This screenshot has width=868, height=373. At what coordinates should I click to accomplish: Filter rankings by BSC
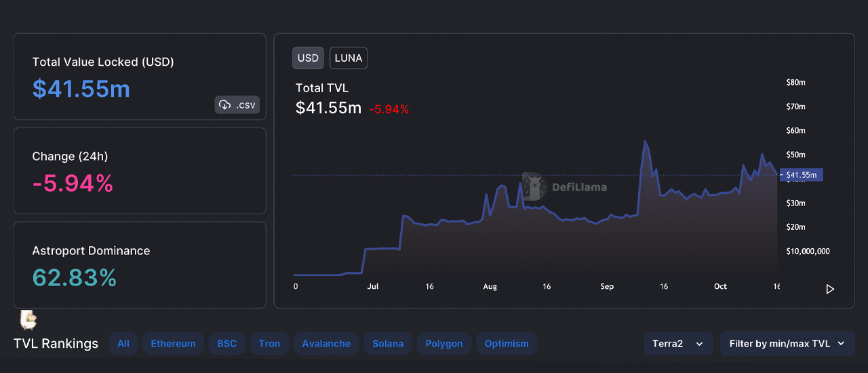(x=226, y=344)
